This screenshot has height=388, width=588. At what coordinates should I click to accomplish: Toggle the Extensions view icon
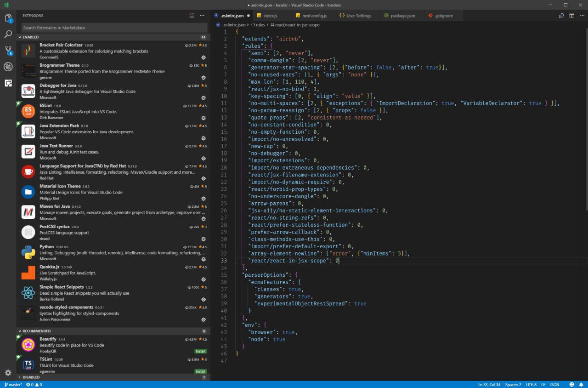(x=8, y=83)
